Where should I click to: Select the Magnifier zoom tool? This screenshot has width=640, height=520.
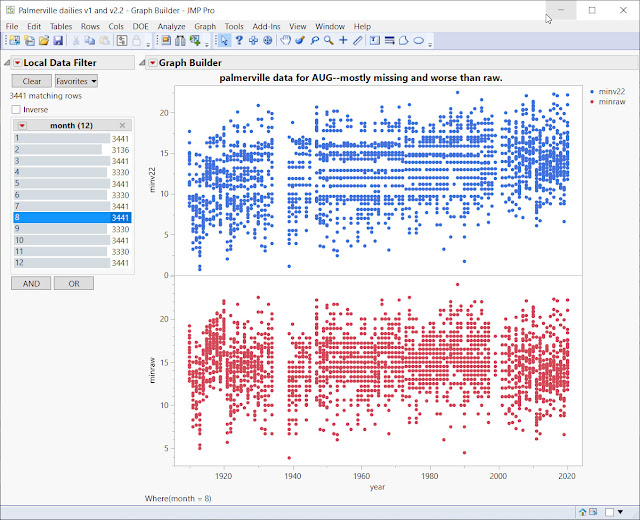329,40
